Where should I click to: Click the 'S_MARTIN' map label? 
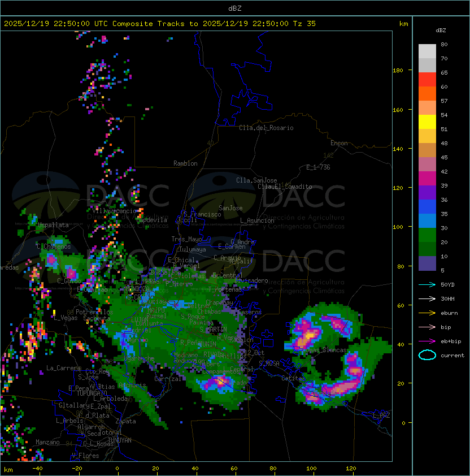click(x=213, y=330)
